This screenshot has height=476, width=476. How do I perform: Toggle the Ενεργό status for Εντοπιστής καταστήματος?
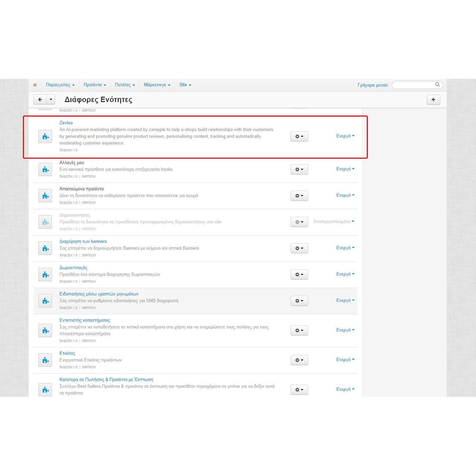(x=345, y=330)
